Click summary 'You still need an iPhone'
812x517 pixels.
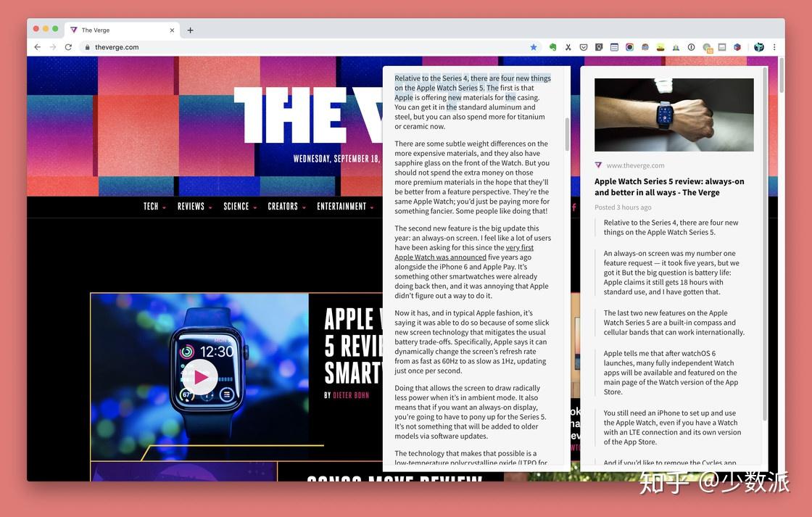point(672,427)
